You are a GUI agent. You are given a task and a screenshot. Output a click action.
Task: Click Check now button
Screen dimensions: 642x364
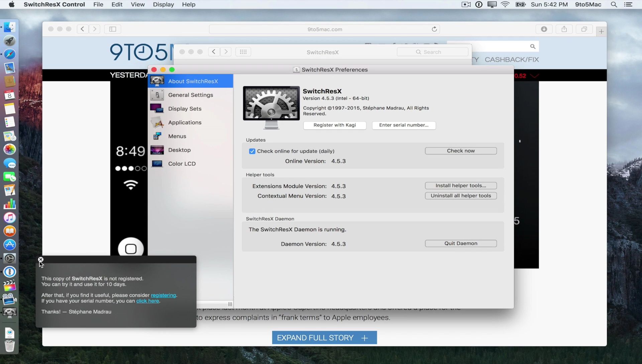(x=461, y=151)
